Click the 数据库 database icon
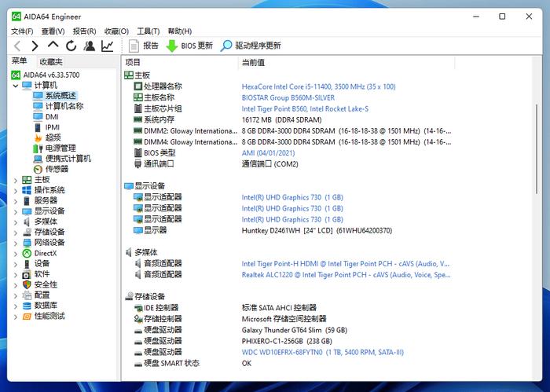 (x=27, y=306)
